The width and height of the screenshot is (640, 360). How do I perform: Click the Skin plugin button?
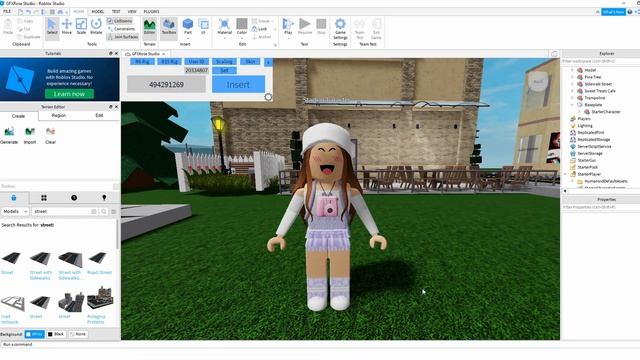click(250, 62)
